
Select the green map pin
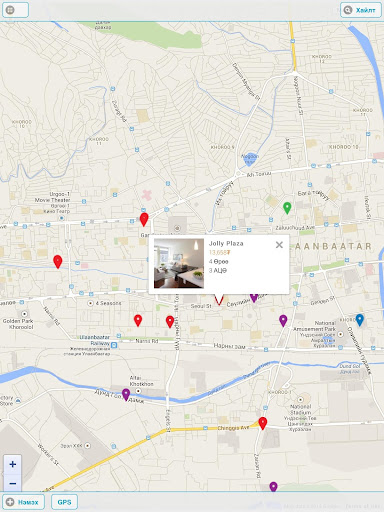(x=287, y=207)
